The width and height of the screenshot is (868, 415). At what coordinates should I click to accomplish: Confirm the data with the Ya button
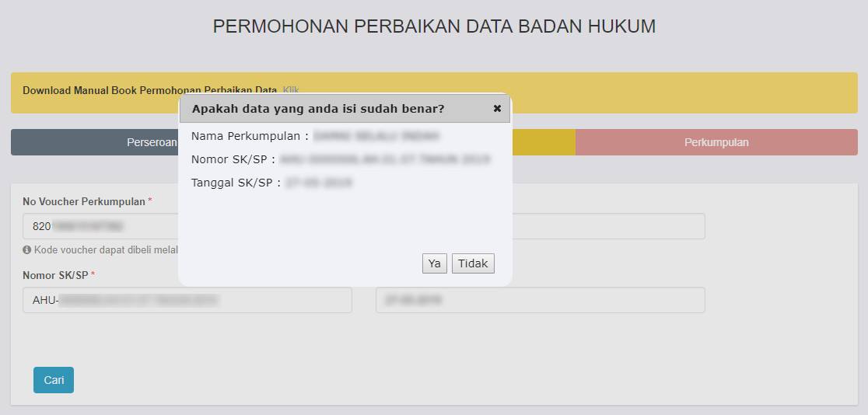tap(434, 263)
